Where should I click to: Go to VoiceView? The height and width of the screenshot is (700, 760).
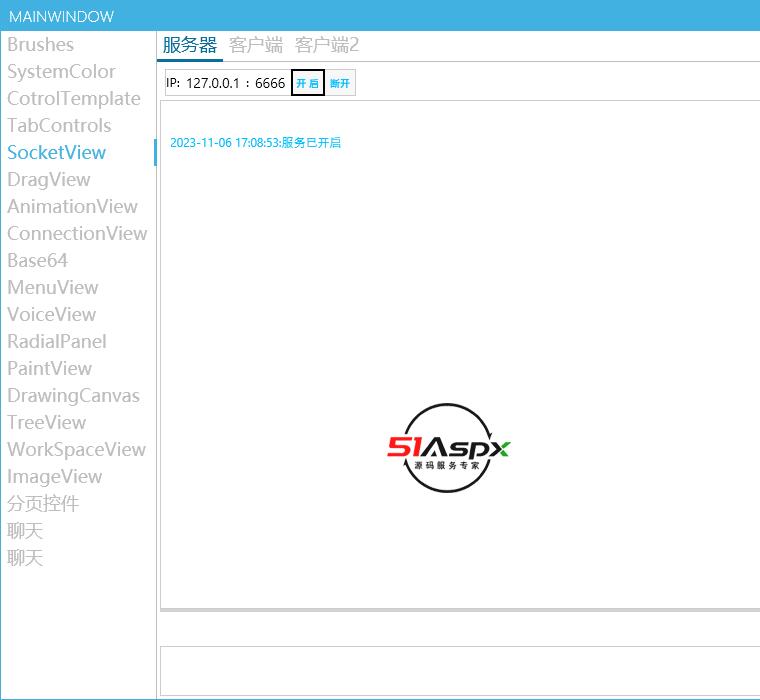(51, 315)
